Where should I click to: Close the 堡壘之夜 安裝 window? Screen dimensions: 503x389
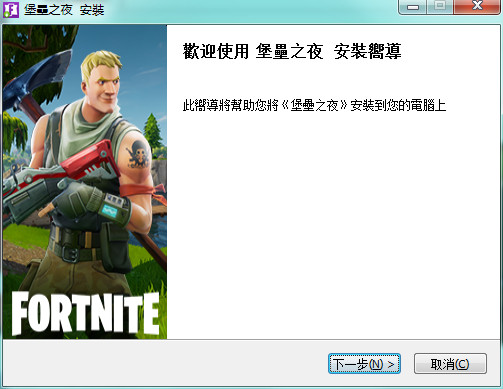click(x=477, y=7)
